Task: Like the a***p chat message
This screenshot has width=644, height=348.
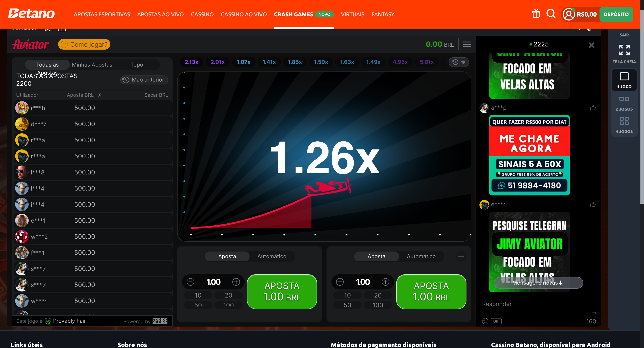Action: pos(593,108)
